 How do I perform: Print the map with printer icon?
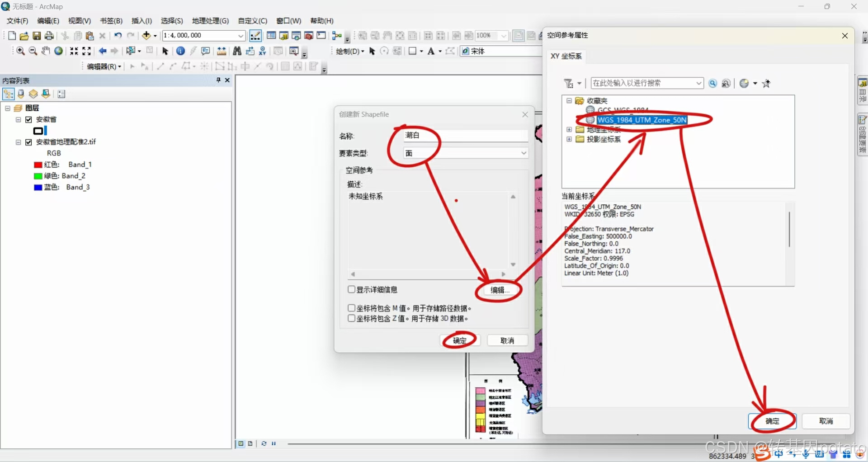coord(49,36)
